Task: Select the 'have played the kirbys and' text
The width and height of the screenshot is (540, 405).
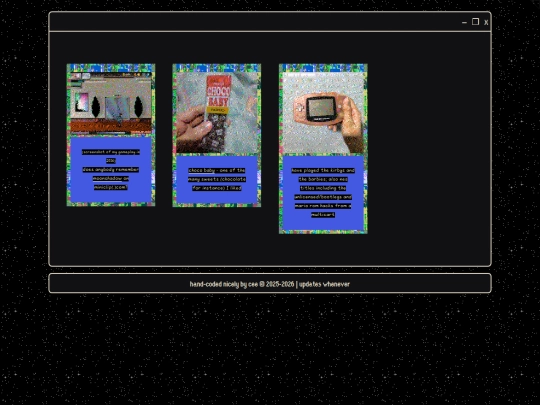Action: tap(323, 170)
